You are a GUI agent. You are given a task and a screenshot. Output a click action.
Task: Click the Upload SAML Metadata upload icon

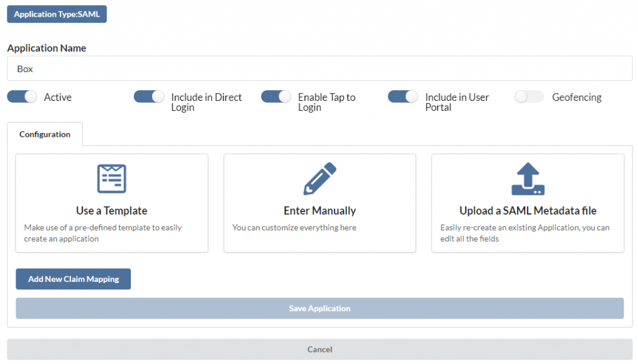(x=528, y=179)
